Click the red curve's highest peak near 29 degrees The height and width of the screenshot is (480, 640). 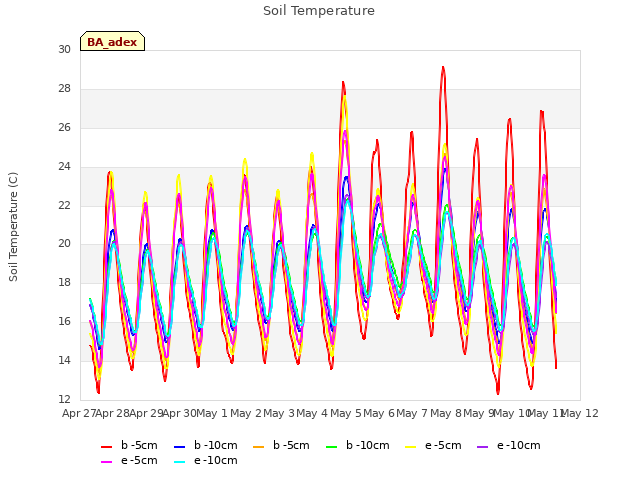tap(443, 67)
